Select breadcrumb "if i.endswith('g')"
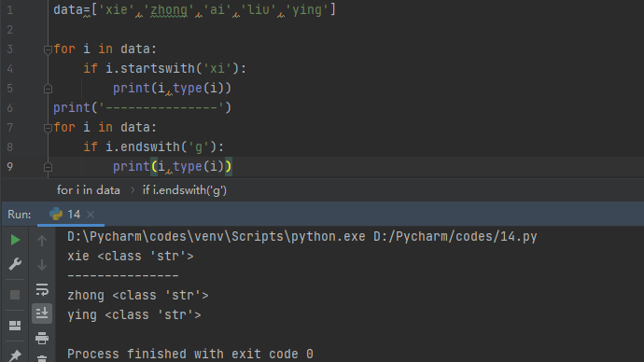The width and height of the screenshot is (644, 362). coord(185,190)
